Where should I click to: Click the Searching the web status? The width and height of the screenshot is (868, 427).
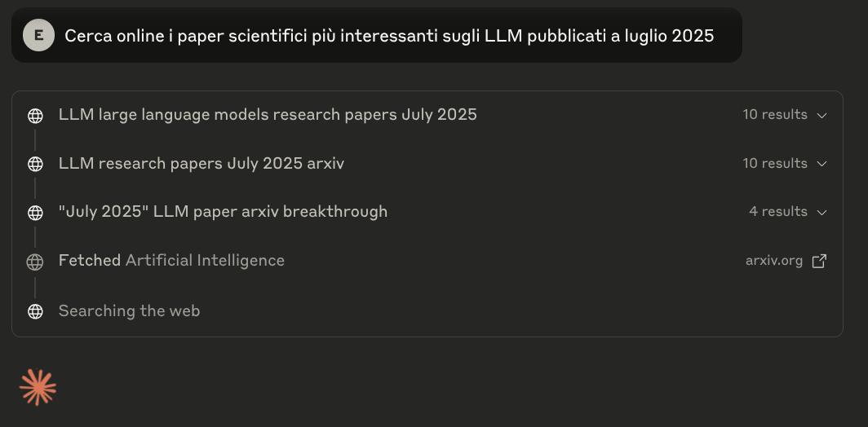pos(129,310)
